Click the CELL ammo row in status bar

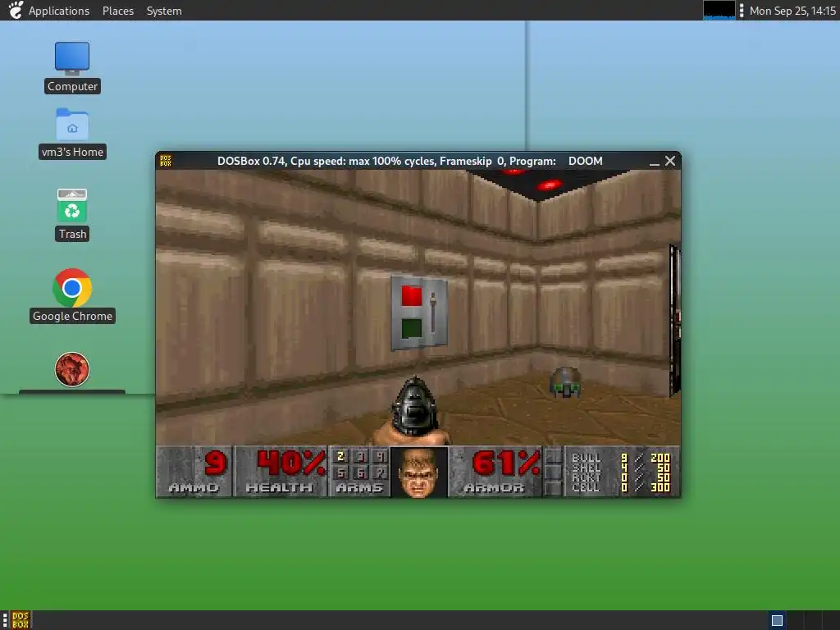click(621, 487)
